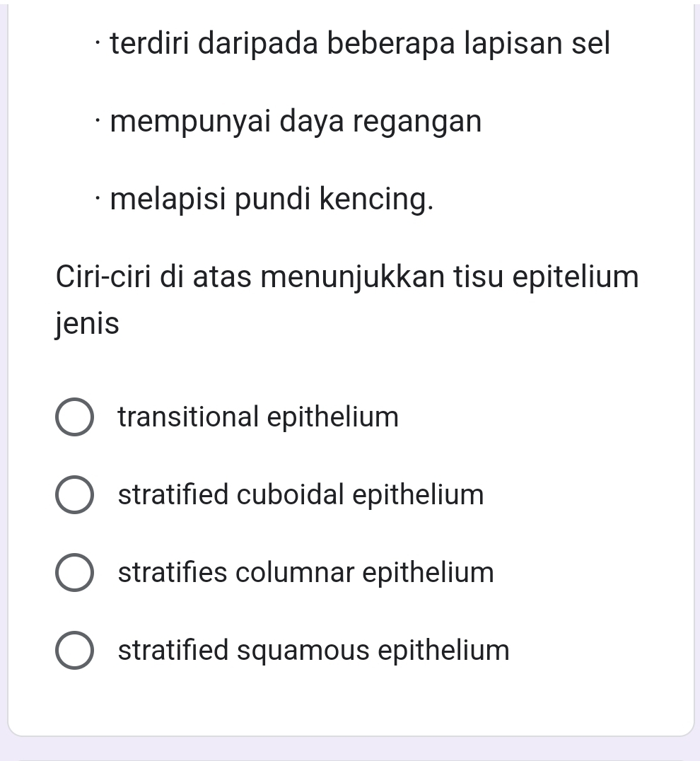Click the transitional epithelium option label
Viewport: 700px width, 761px height.
click(258, 417)
